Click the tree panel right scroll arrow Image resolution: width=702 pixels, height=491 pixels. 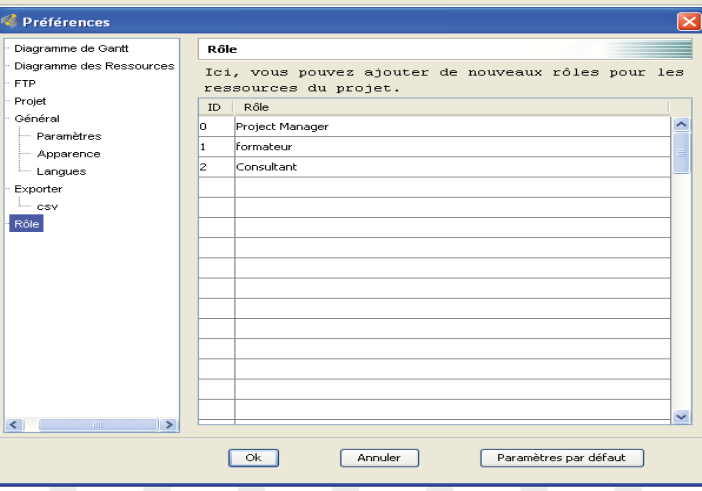(x=171, y=425)
